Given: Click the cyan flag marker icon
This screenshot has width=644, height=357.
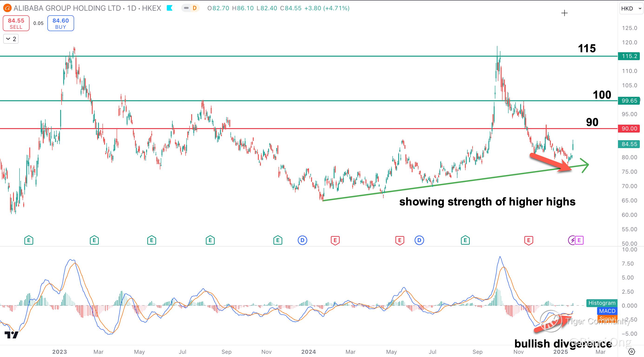Looking at the screenshot, I should [170, 8].
